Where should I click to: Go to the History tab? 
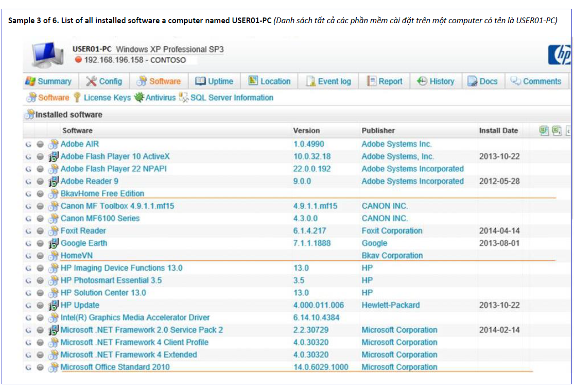pyautogui.click(x=436, y=81)
